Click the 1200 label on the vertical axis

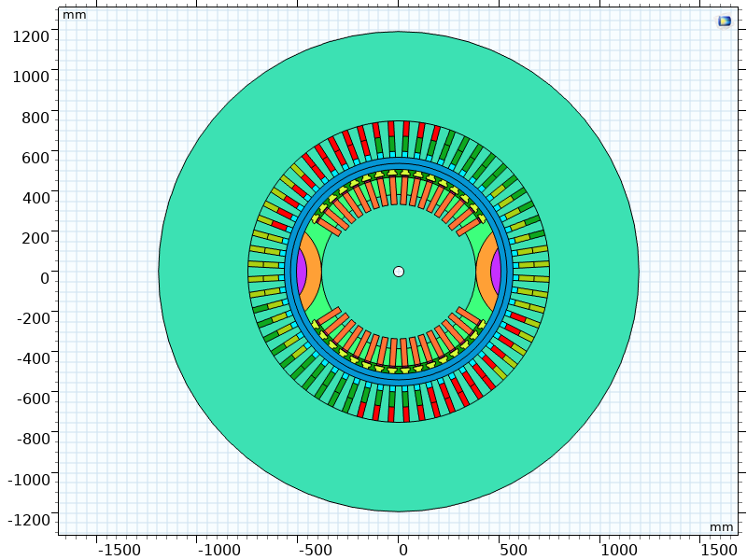tap(30, 36)
